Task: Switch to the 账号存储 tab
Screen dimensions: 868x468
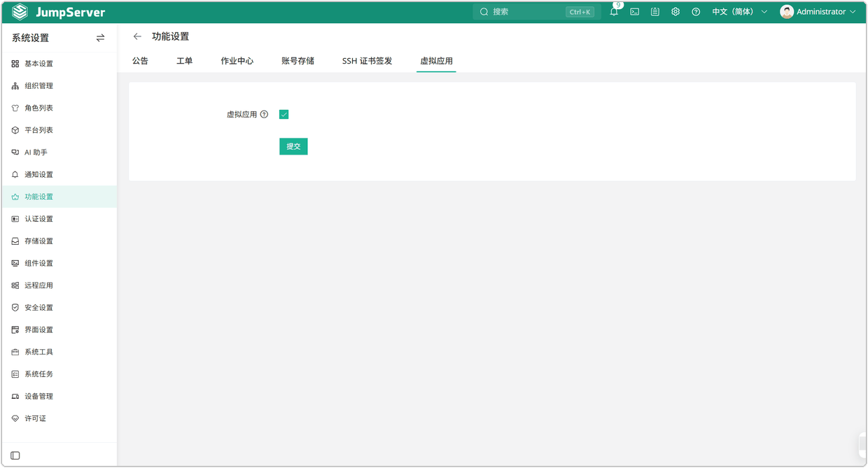Action: pos(298,61)
